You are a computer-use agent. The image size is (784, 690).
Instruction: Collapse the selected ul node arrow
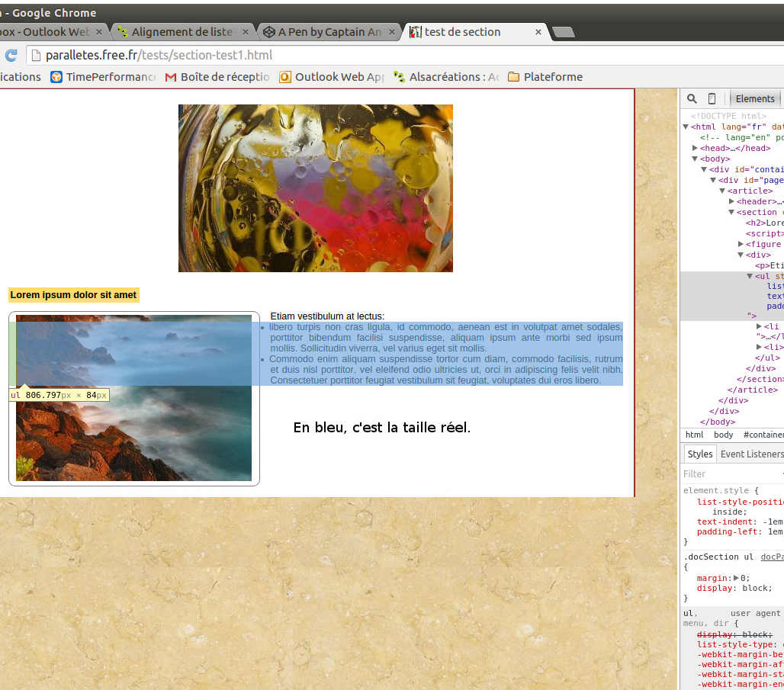click(750, 277)
